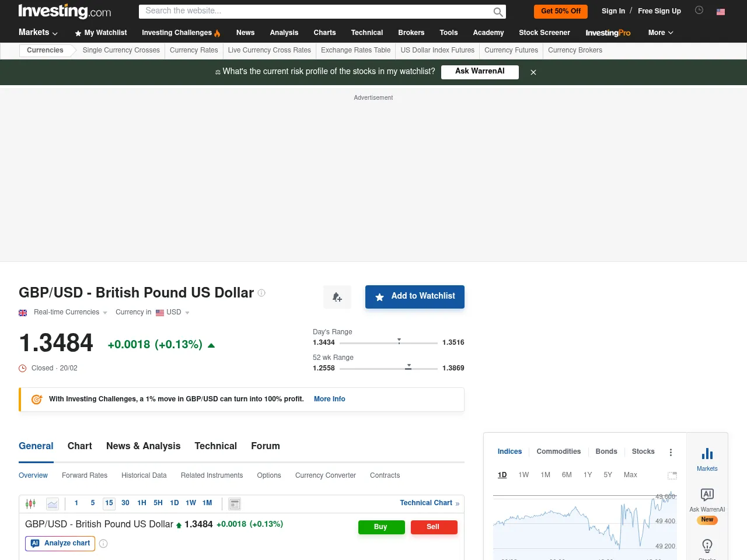Click the price alert bell icon
Screen dimensions: 747x560
tap(337, 297)
